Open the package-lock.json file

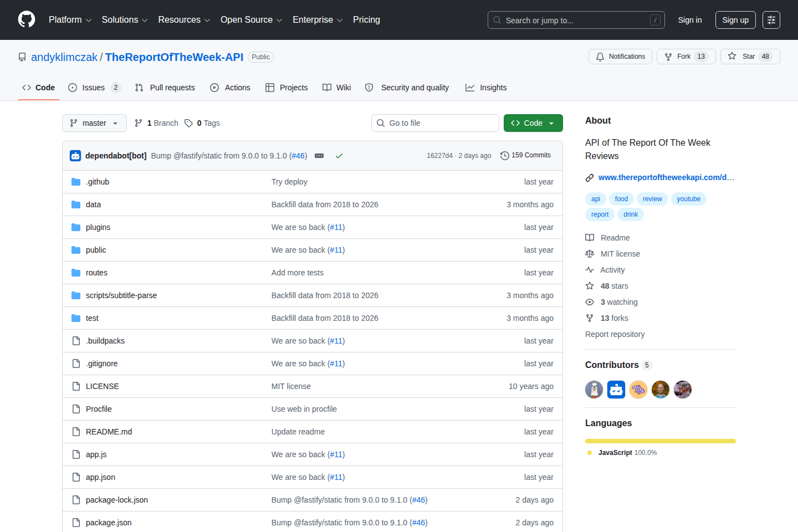(x=117, y=499)
